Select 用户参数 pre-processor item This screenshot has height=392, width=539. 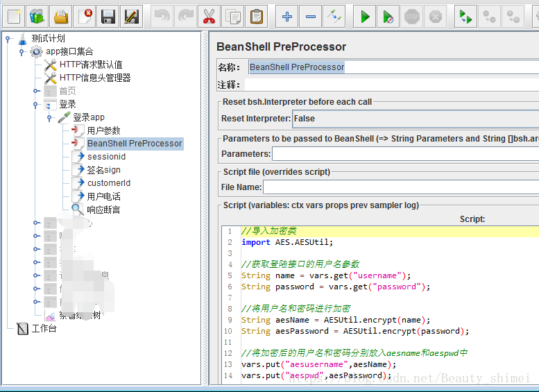click(x=103, y=130)
